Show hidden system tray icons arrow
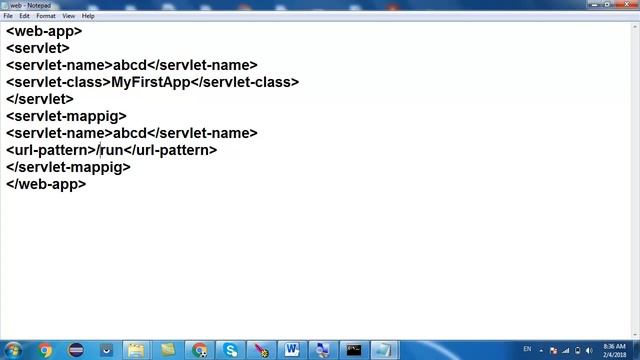 (541, 350)
